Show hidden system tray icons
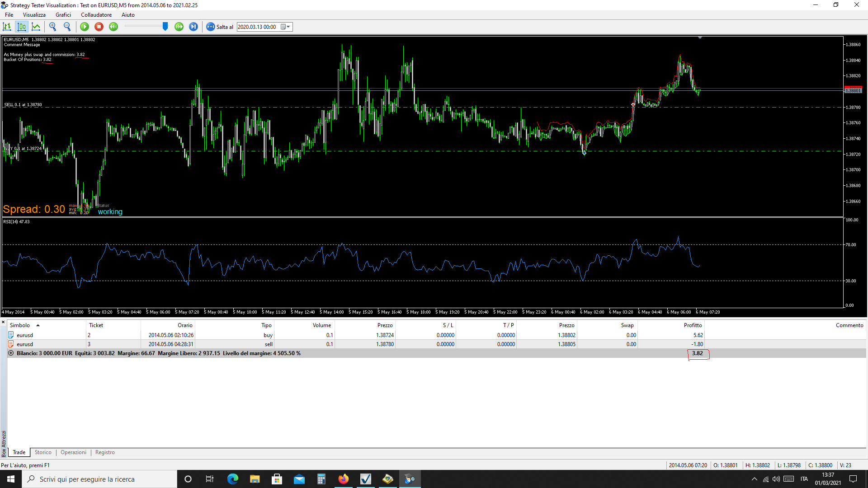 pyautogui.click(x=754, y=479)
